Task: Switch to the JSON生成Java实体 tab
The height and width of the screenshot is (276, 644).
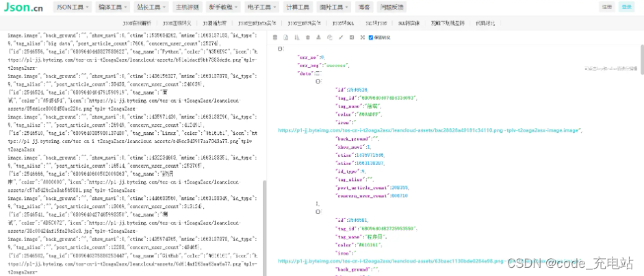Action: 257,23
